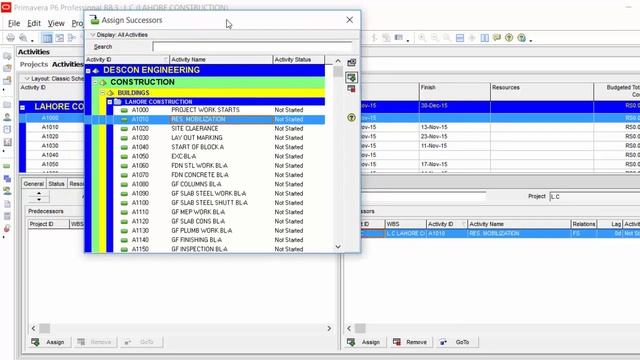Image resolution: width=640 pixels, height=360 pixels.
Task: Click the Oracle Primavera app logo
Action: (x=6, y=7)
